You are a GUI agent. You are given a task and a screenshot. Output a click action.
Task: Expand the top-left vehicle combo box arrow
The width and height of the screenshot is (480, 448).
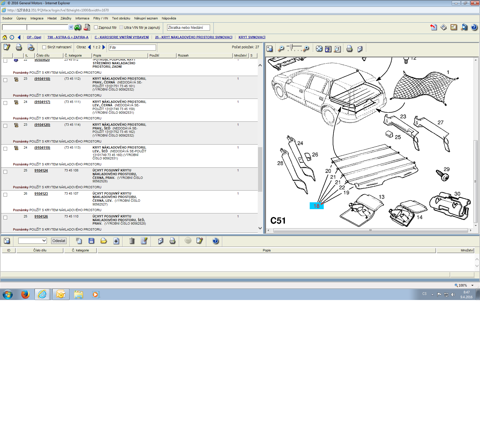coord(71,27)
